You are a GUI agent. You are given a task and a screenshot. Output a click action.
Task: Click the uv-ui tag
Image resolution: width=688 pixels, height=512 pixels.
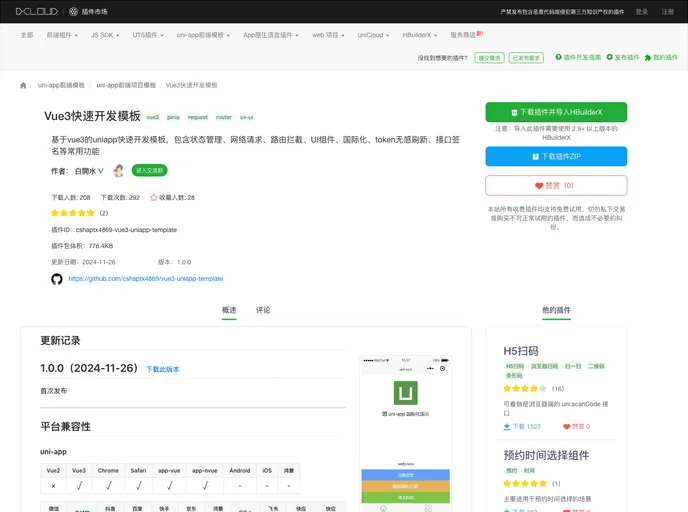(x=247, y=117)
